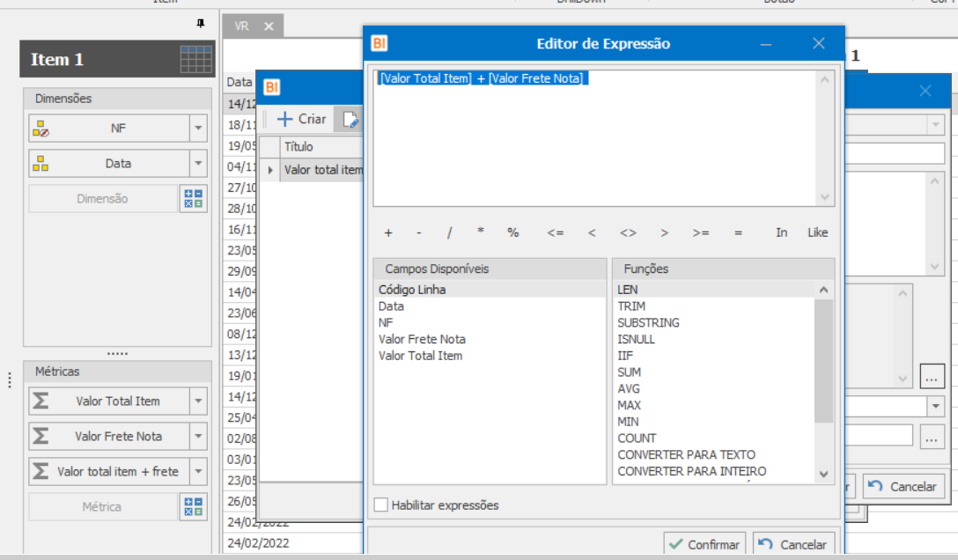Screen dimensions: 958x560
Task: Click sigma icon of Valor total item + frete
Action: pyautogui.click(x=41, y=471)
